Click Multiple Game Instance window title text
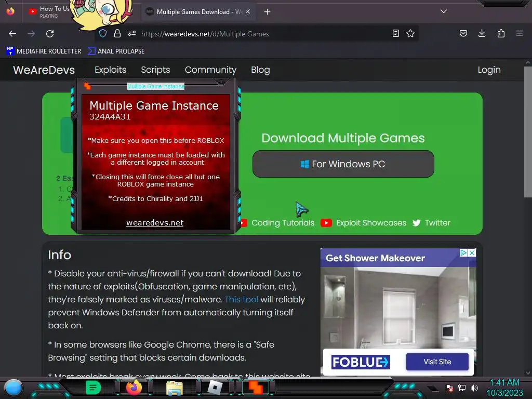532x399 pixels. click(x=156, y=87)
